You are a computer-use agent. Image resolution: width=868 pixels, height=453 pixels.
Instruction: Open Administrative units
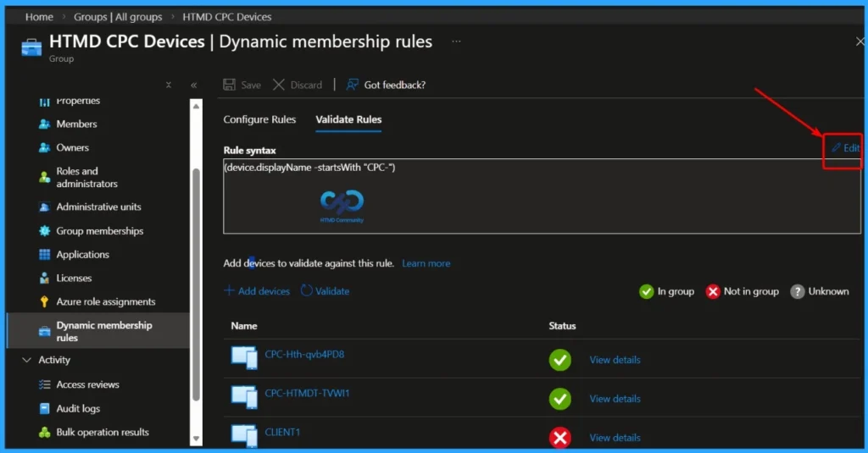point(98,207)
